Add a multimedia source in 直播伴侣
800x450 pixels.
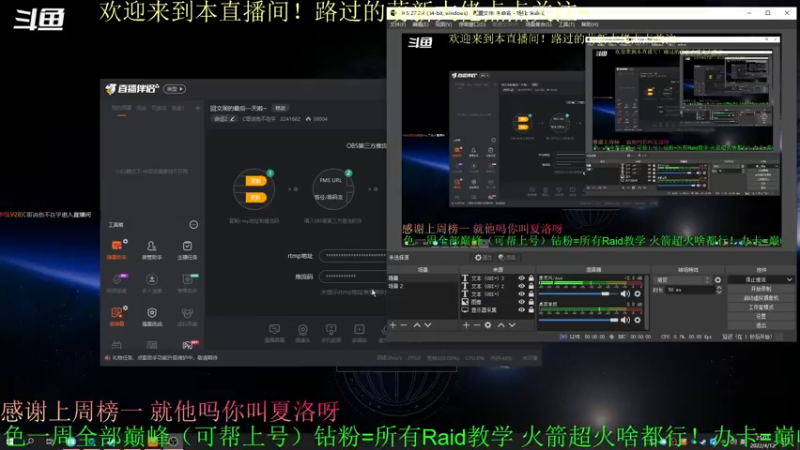point(359,333)
